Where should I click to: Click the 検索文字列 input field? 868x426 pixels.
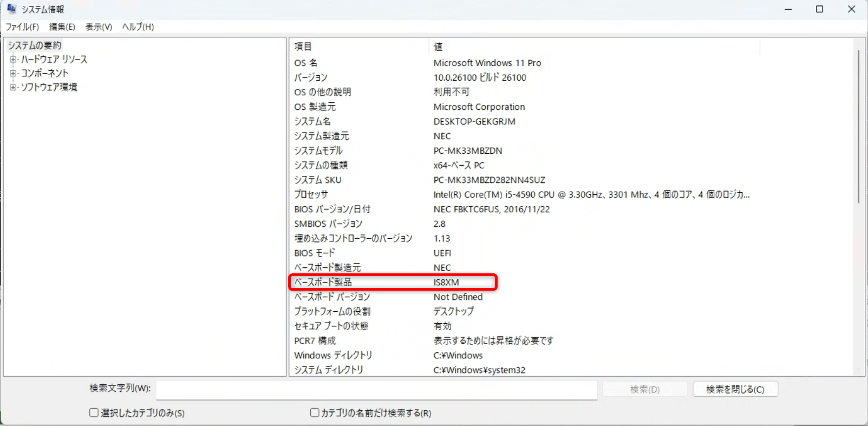(376, 390)
